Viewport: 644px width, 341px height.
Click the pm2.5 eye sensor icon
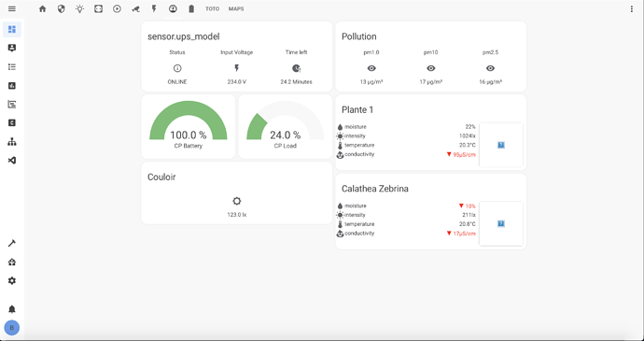pyautogui.click(x=490, y=68)
